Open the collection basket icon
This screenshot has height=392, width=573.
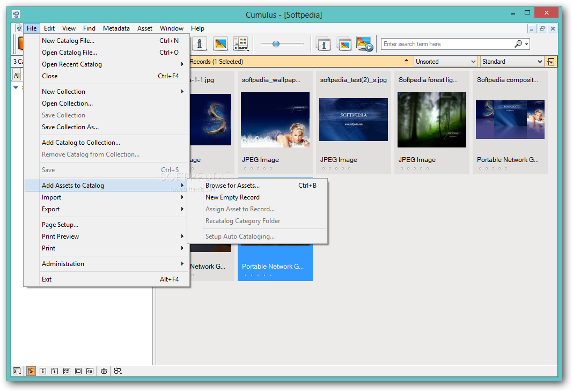click(104, 371)
